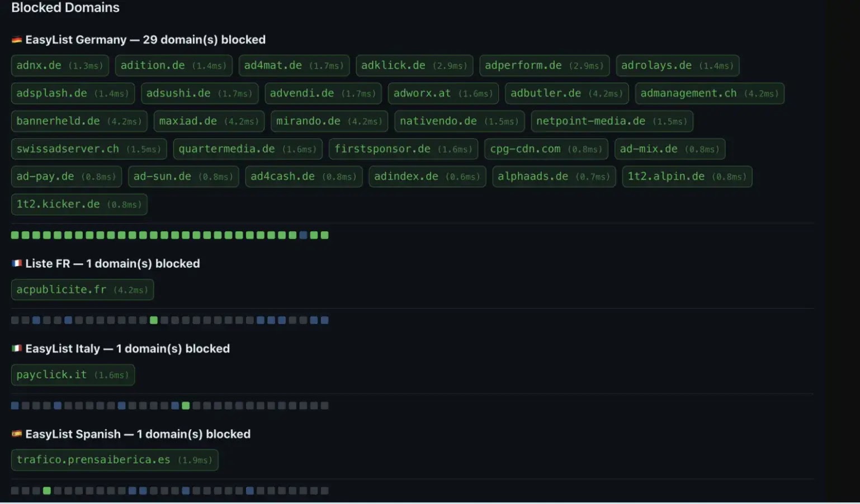Click quartermedia.de domain tag

[x=248, y=149]
